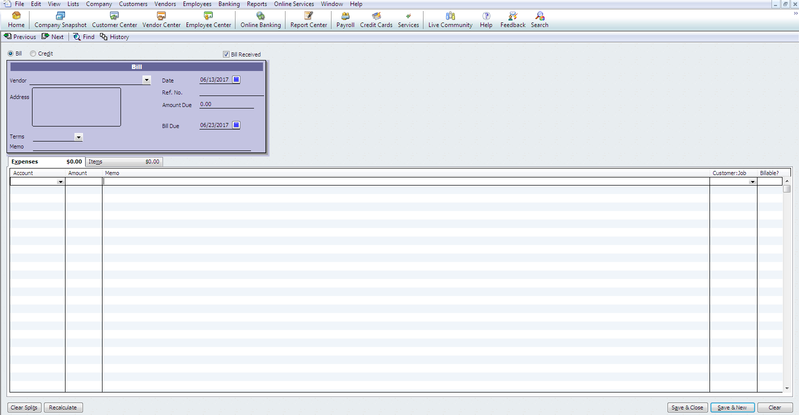Image resolution: width=799 pixels, height=415 pixels.
Task: Click the Payroll toolbar icon
Action: coord(345,20)
